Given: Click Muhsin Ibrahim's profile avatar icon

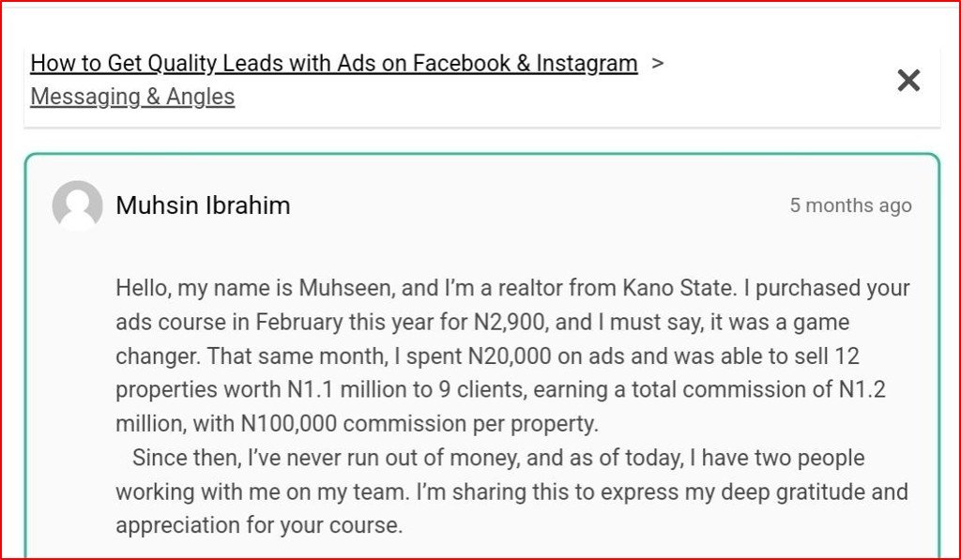Looking at the screenshot, I should point(77,205).
